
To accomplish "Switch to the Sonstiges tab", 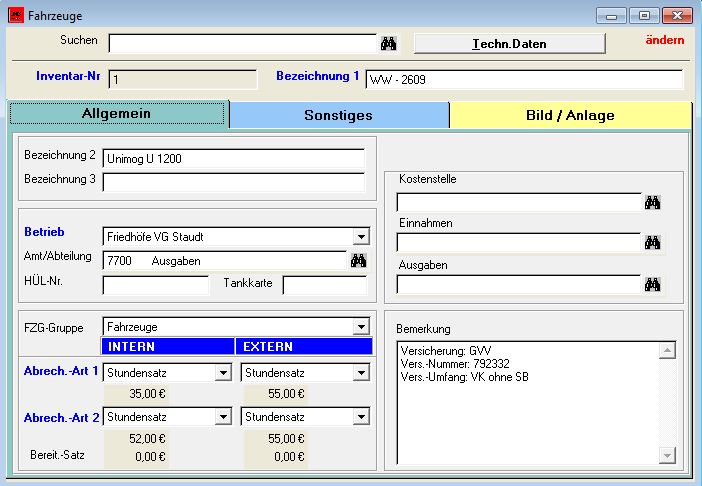I will tap(338, 115).
